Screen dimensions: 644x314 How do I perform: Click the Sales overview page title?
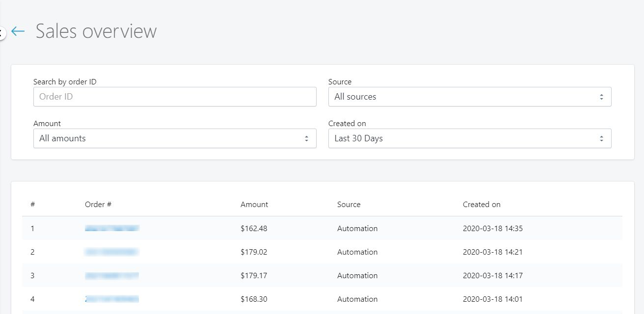click(x=96, y=31)
